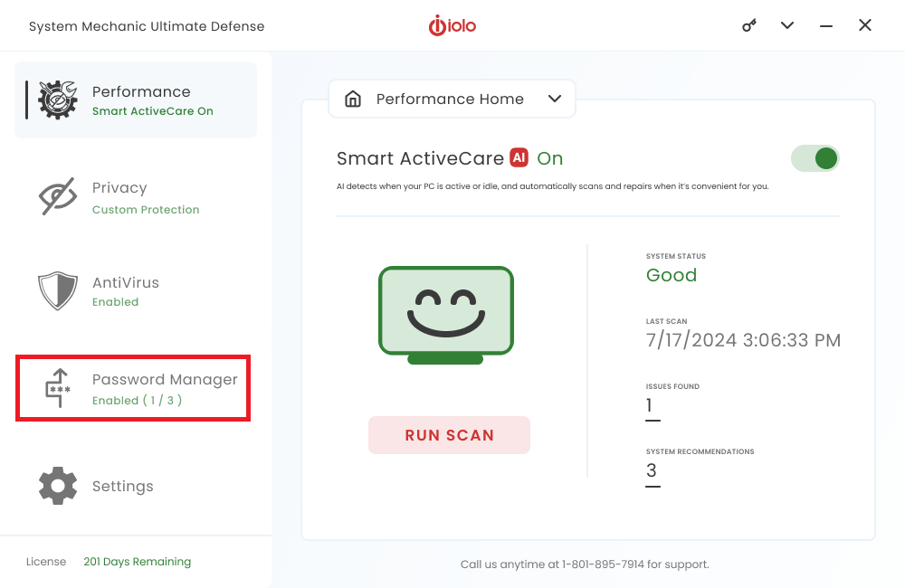Image resolution: width=905 pixels, height=588 pixels.
Task: View the 1 issue found link
Action: click(653, 407)
